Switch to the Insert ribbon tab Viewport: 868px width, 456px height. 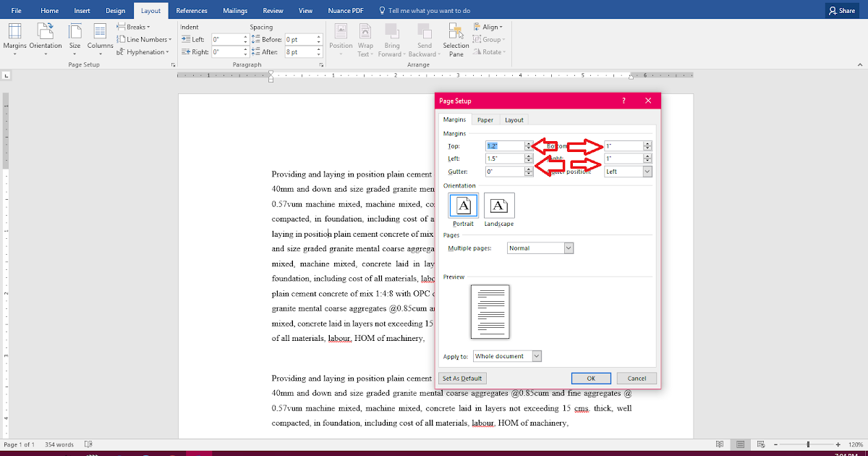click(x=82, y=11)
